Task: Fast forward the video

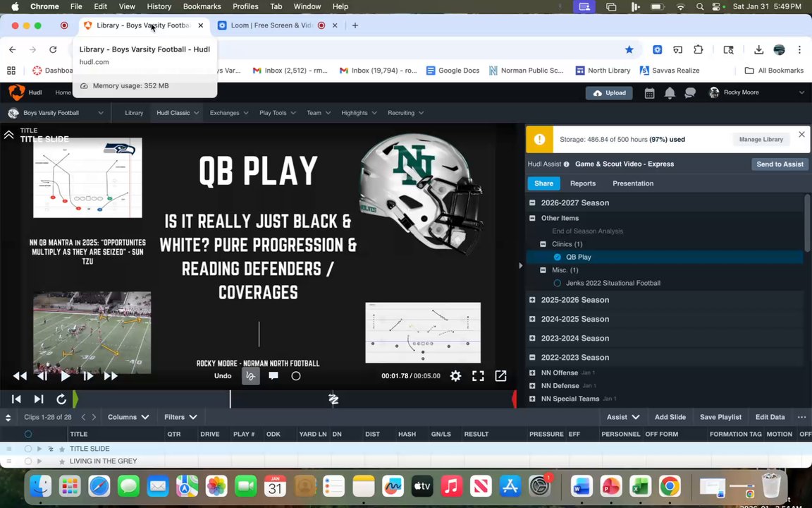Action: point(111,376)
